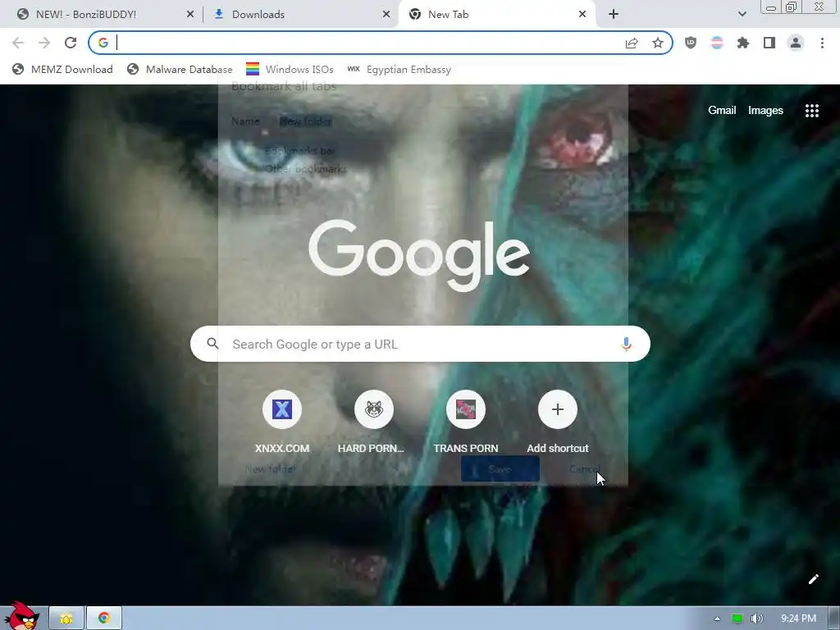Image resolution: width=840 pixels, height=630 pixels.
Task: Select the New Tab tab
Action: coord(497,15)
